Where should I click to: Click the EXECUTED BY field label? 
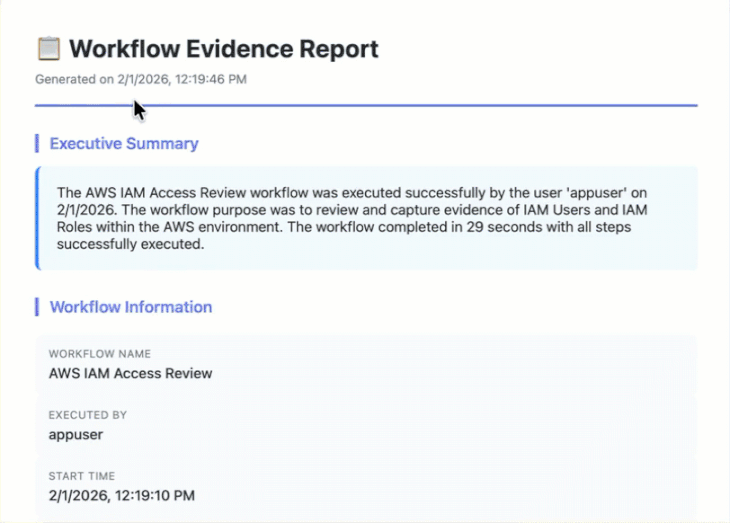click(x=88, y=415)
